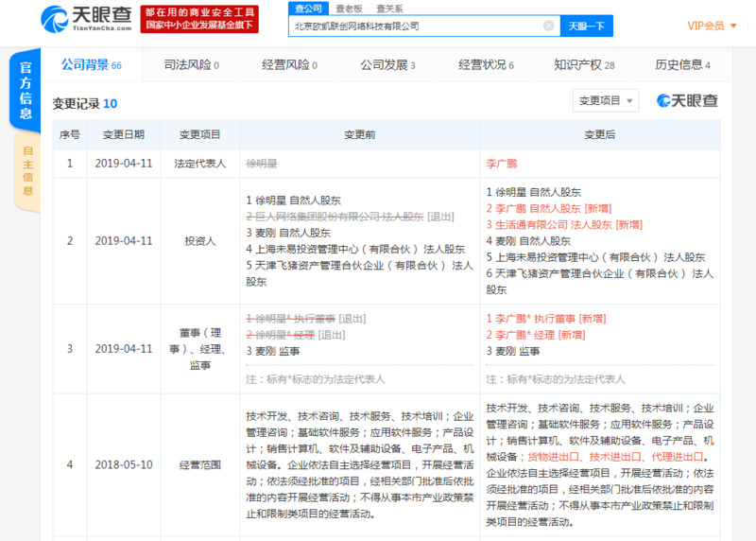This screenshot has width=756, height=541.
Task: Click the 李广鹏 link in row 1
Action: pos(502,164)
